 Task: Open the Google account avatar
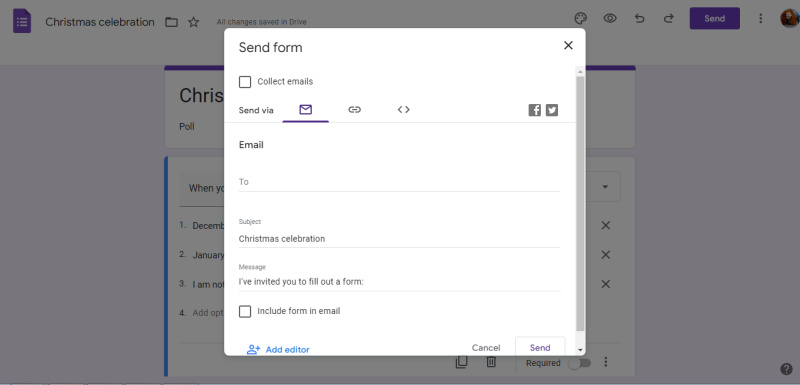(790, 18)
